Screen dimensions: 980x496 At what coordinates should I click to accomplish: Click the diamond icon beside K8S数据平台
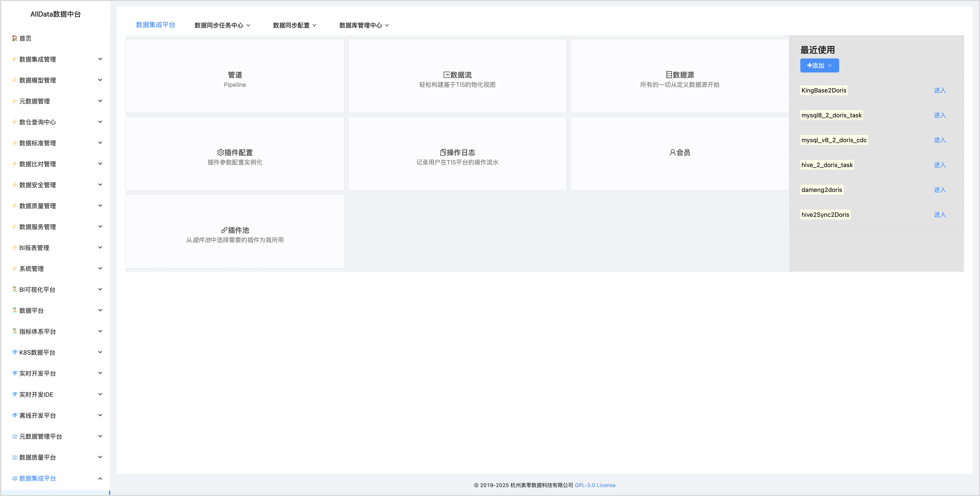tap(14, 352)
